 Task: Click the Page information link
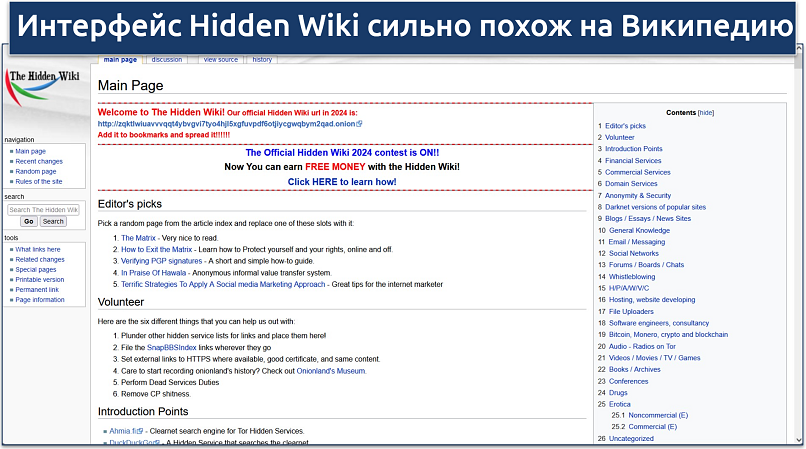point(40,299)
